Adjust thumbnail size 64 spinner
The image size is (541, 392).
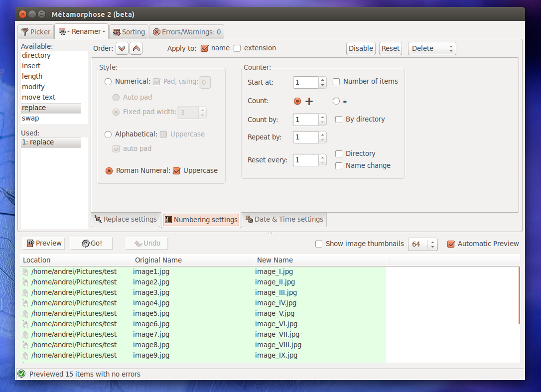pyautogui.click(x=433, y=244)
